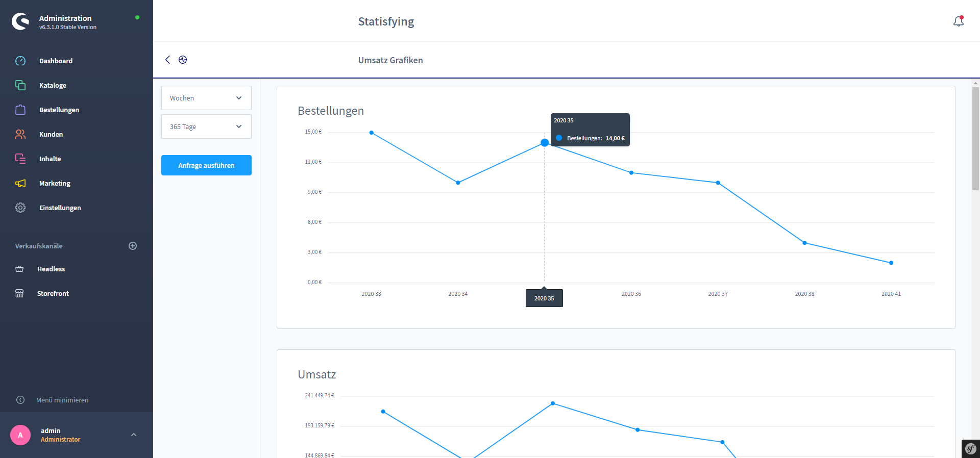Open Kunden menu entry
Viewport: 980px width, 458px height.
pos(51,134)
